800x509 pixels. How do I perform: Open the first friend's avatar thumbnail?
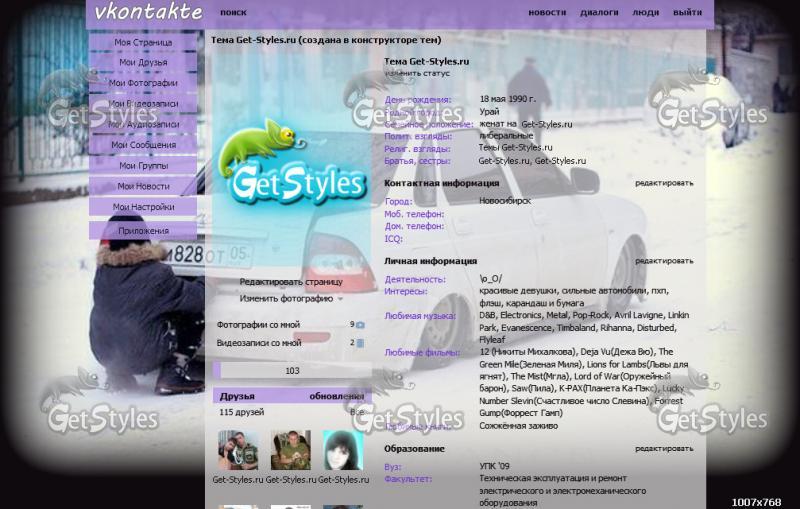(238, 451)
